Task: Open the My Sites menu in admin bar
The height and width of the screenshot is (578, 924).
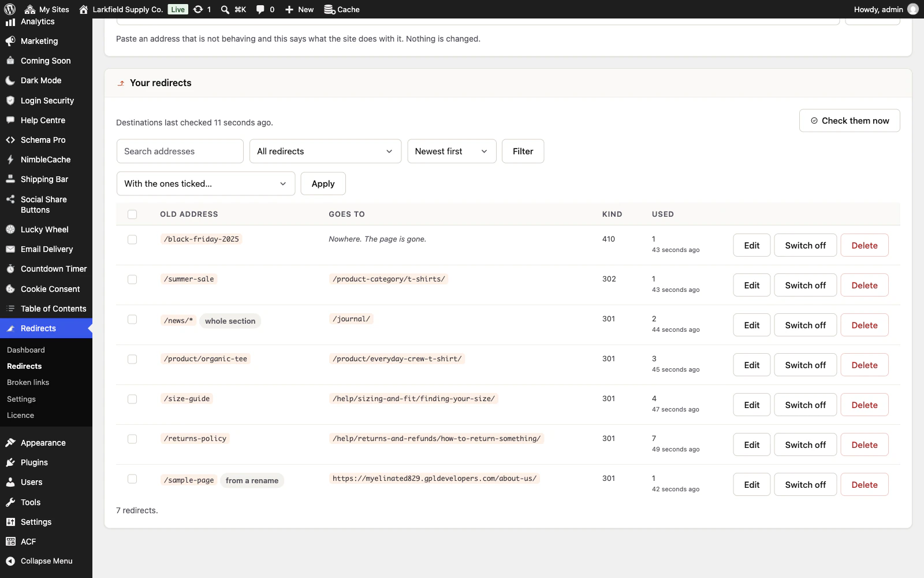Action: click(47, 9)
